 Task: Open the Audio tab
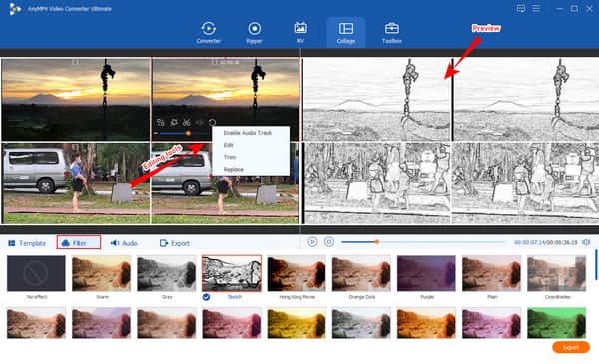pyautogui.click(x=124, y=243)
